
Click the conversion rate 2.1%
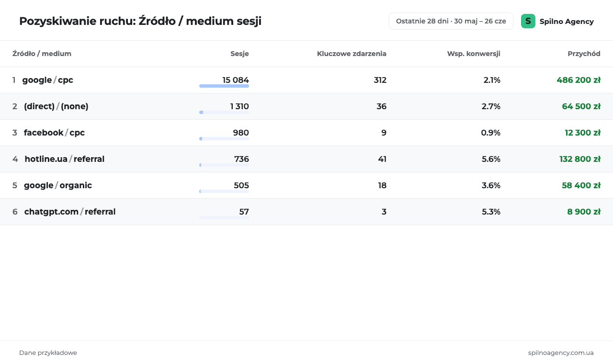[492, 80]
